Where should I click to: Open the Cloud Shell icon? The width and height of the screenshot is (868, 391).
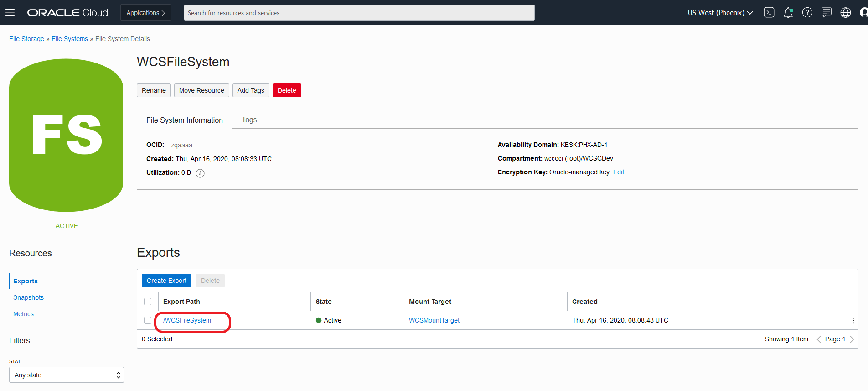point(769,13)
